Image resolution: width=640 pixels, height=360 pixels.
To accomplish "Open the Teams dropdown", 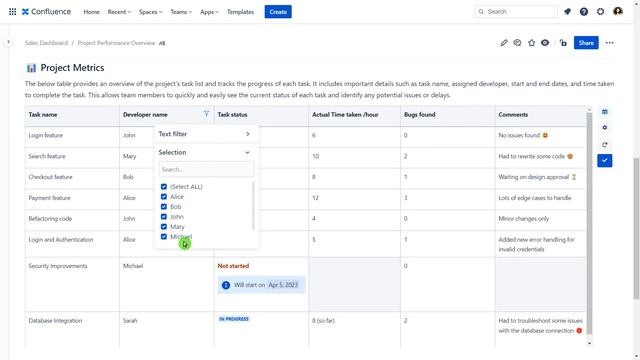I will 181,12.
